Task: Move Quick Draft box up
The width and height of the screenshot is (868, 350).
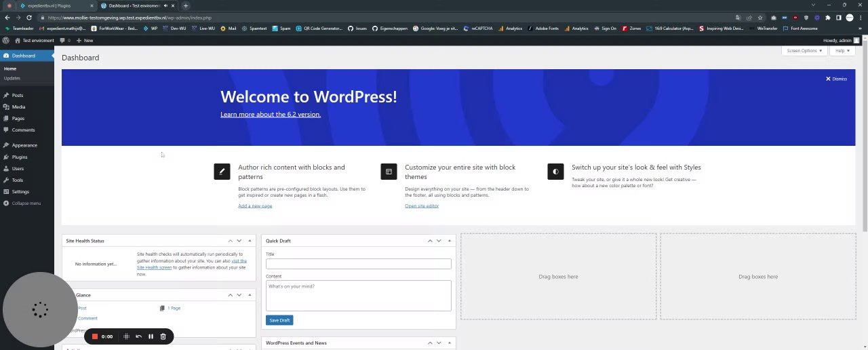Action: pos(430,241)
